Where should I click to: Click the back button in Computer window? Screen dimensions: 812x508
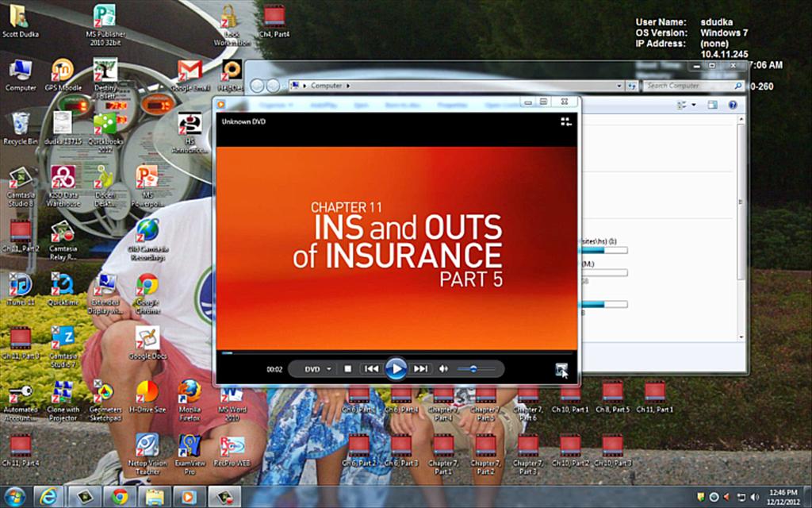[257, 86]
